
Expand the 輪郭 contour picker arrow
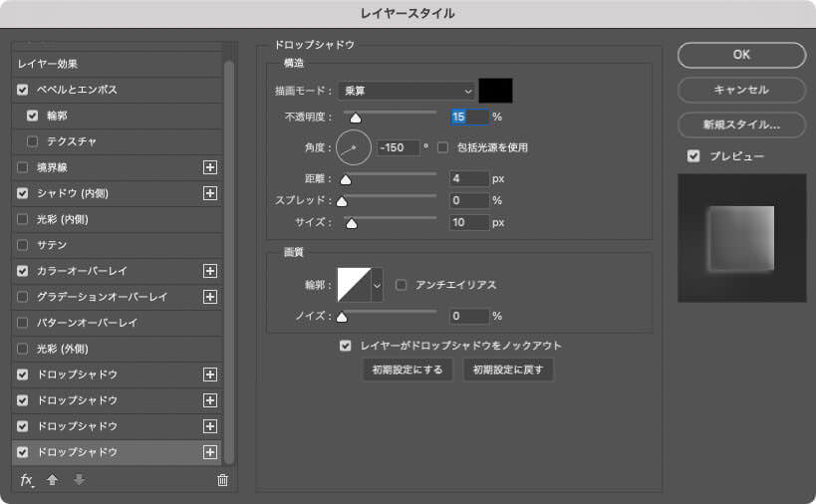tap(378, 285)
